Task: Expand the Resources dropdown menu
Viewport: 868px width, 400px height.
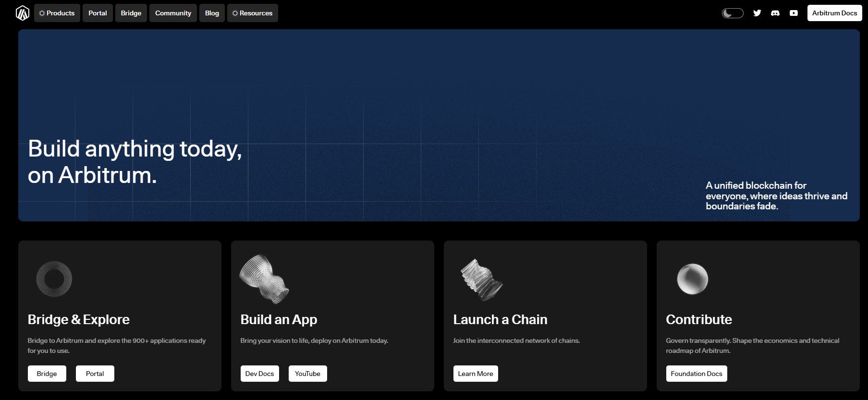Action: click(x=253, y=13)
